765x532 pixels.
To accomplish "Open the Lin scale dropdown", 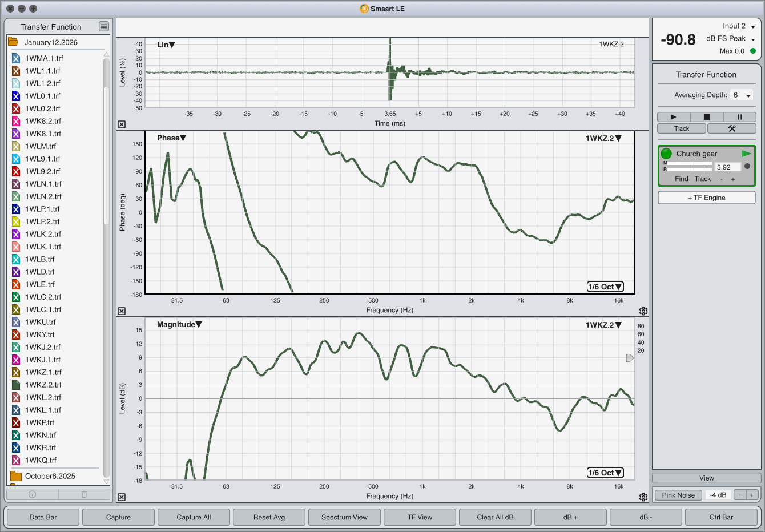I will coord(166,45).
